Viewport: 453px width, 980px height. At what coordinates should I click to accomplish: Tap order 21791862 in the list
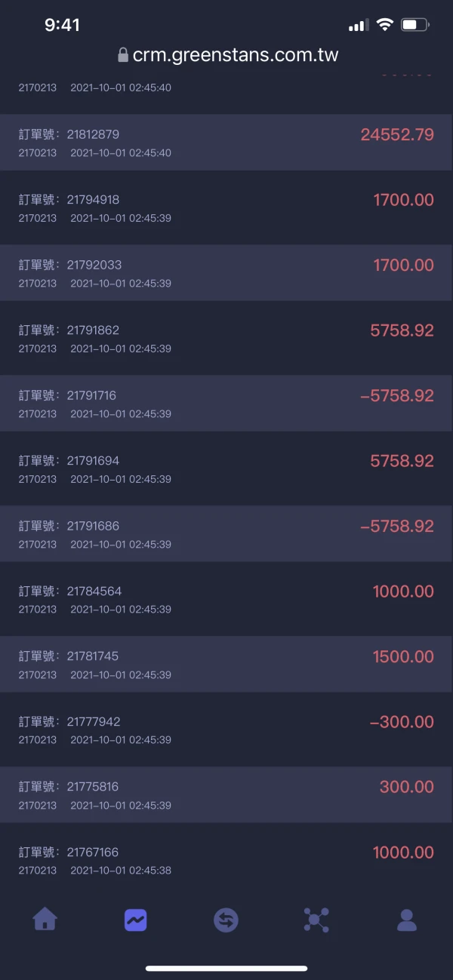(x=226, y=338)
